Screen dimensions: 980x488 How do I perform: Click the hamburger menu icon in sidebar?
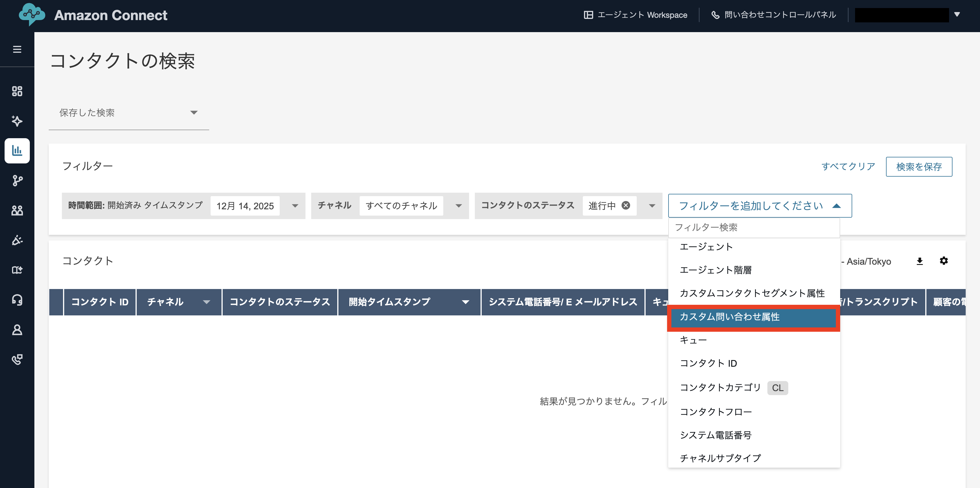pyautogui.click(x=17, y=49)
